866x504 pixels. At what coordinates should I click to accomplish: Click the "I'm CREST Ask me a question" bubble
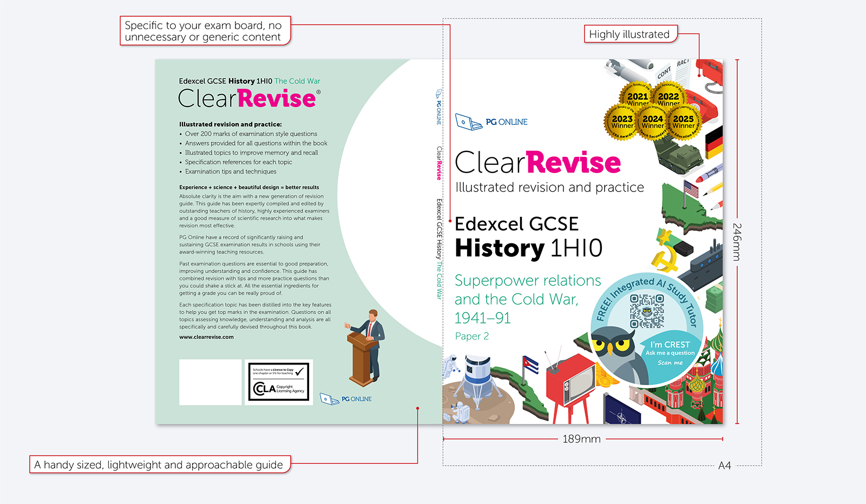(670, 352)
